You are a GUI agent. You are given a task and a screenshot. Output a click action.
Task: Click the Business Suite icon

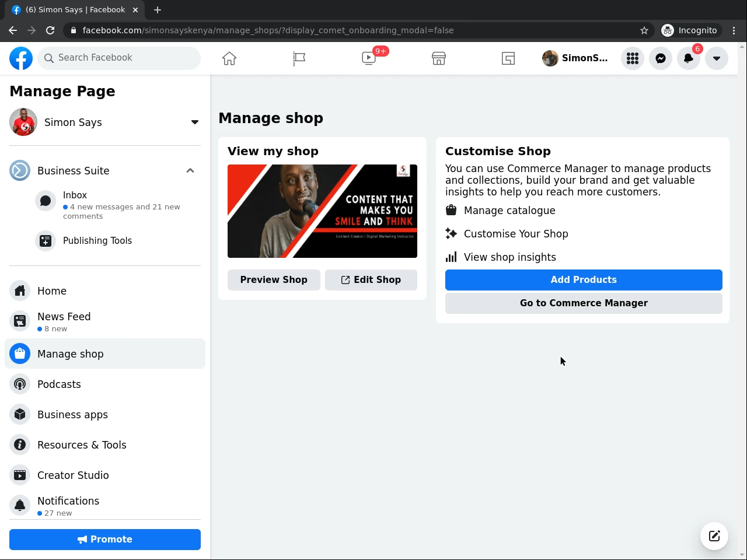click(x=20, y=170)
